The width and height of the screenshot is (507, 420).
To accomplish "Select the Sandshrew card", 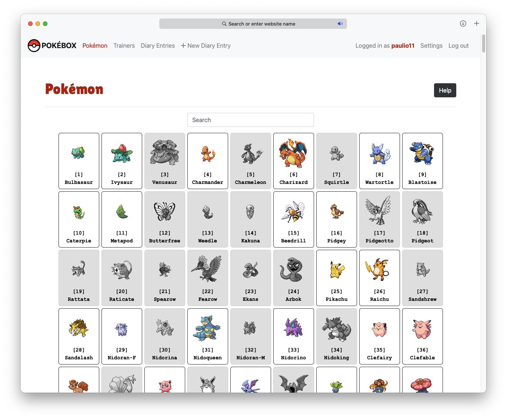I will pos(423,278).
